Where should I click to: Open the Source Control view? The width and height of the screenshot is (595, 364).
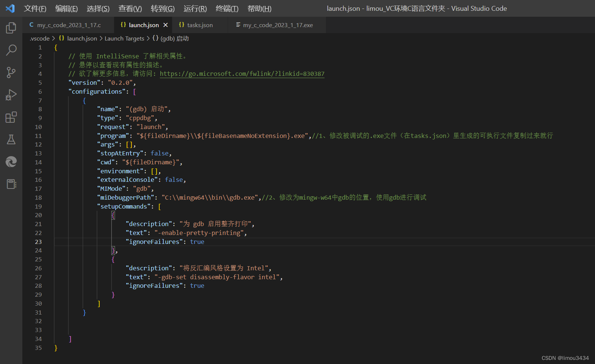point(11,73)
